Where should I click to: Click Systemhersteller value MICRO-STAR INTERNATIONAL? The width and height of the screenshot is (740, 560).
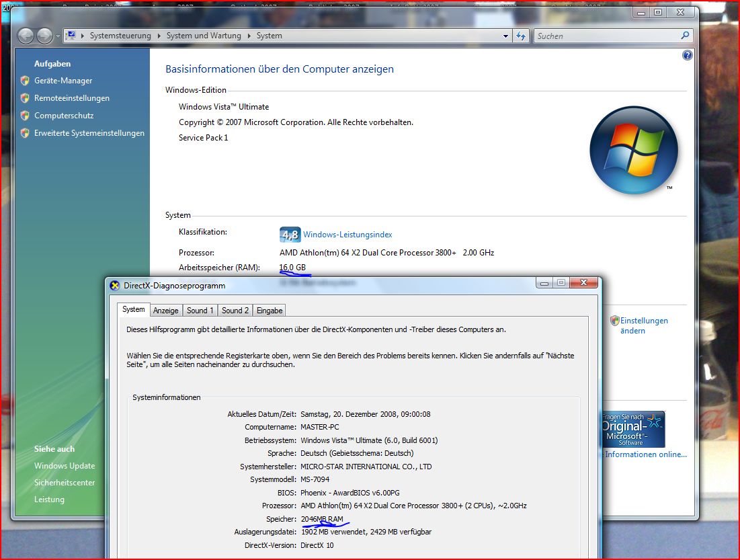[366, 467]
